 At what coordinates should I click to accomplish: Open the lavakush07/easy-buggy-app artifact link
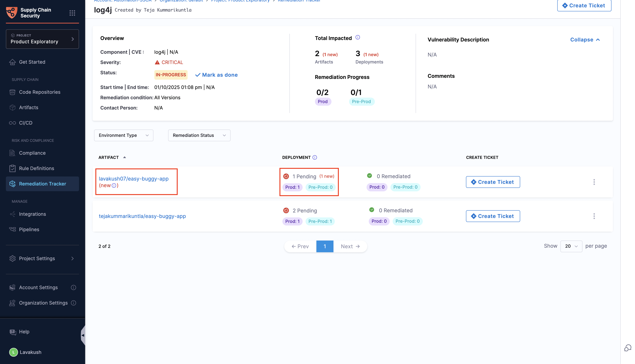[x=133, y=179]
